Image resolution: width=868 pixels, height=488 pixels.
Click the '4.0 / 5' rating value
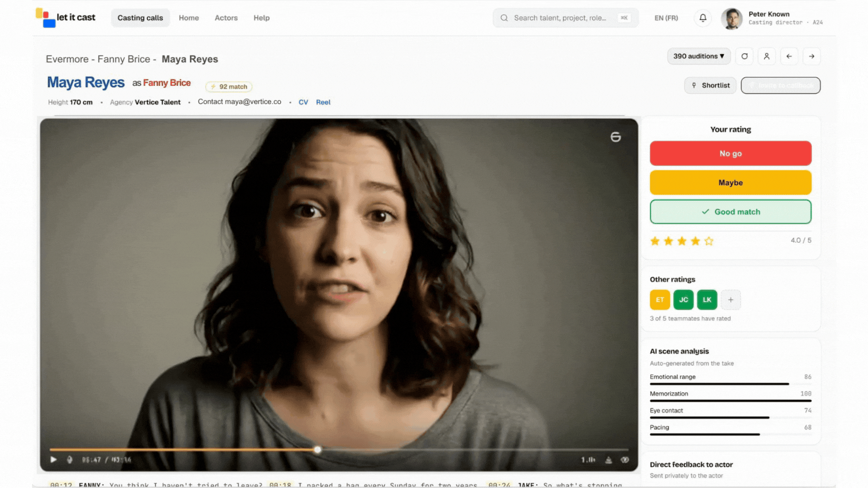point(801,240)
